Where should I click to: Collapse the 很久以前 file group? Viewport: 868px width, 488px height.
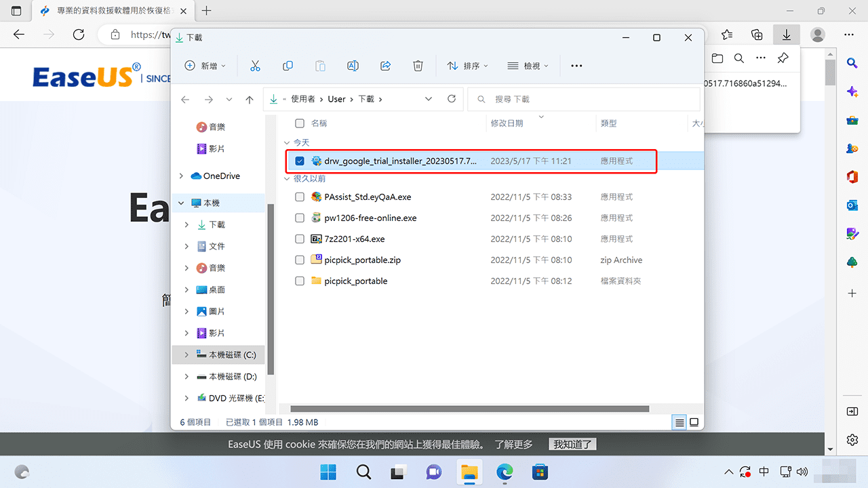click(x=286, y=178)
